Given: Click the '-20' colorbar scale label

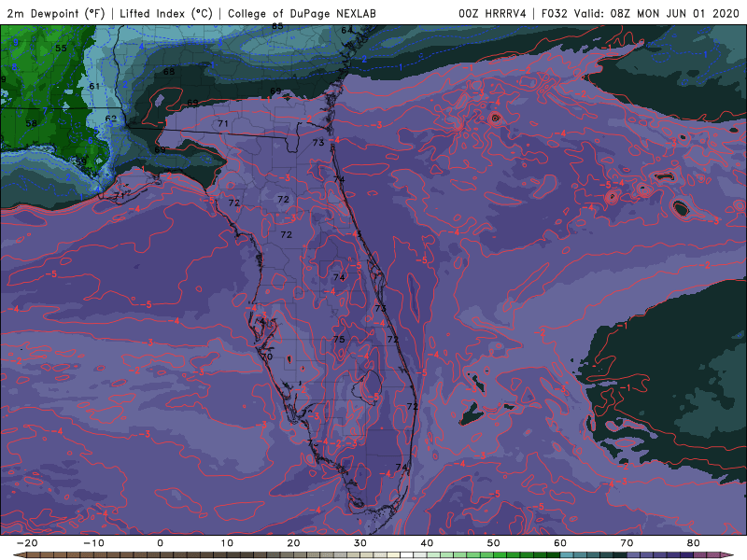Looking at the screenshot, I should tap(27, 543).
